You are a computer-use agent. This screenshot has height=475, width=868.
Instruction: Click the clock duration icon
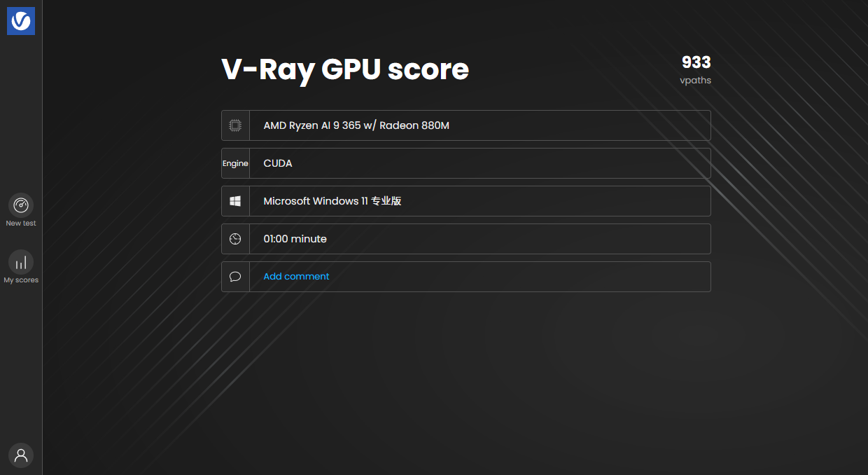pos(235,239)
